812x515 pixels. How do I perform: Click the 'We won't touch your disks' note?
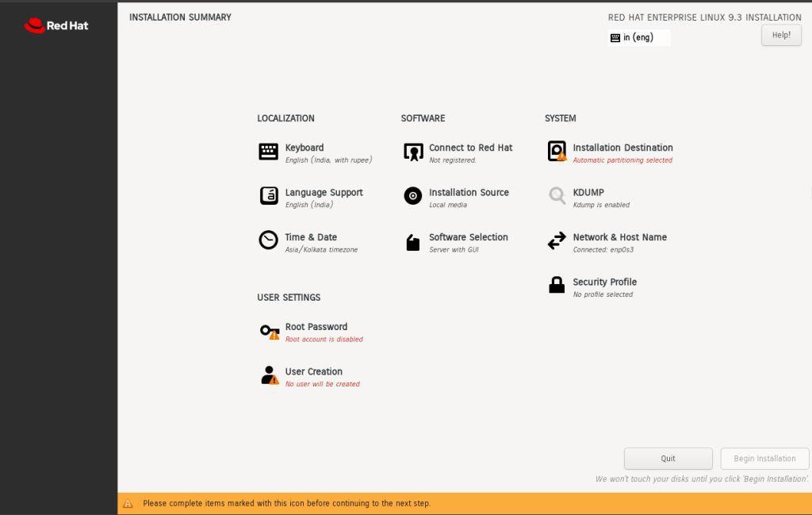(x=702, y=478)
